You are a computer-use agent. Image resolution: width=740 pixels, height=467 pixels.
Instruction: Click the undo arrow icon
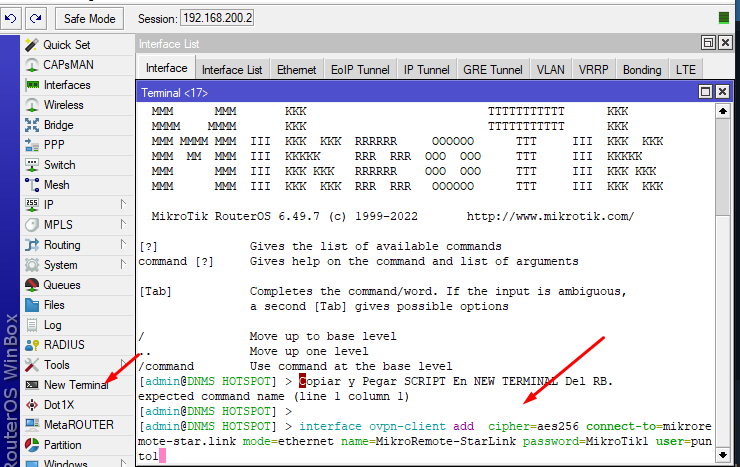click(13, 18)
